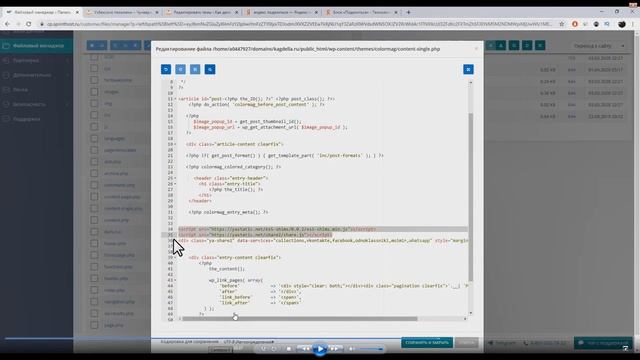This screenshot has height=360, width=640.
Task: Tick checkbox for page.php row
Action: [x=94, y=325]
